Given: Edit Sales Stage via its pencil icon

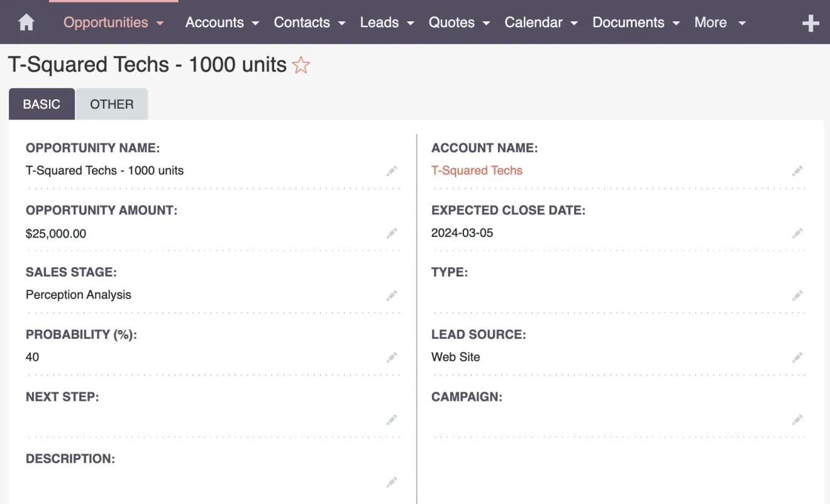Looking at the screenshot, I should point(391,295).
